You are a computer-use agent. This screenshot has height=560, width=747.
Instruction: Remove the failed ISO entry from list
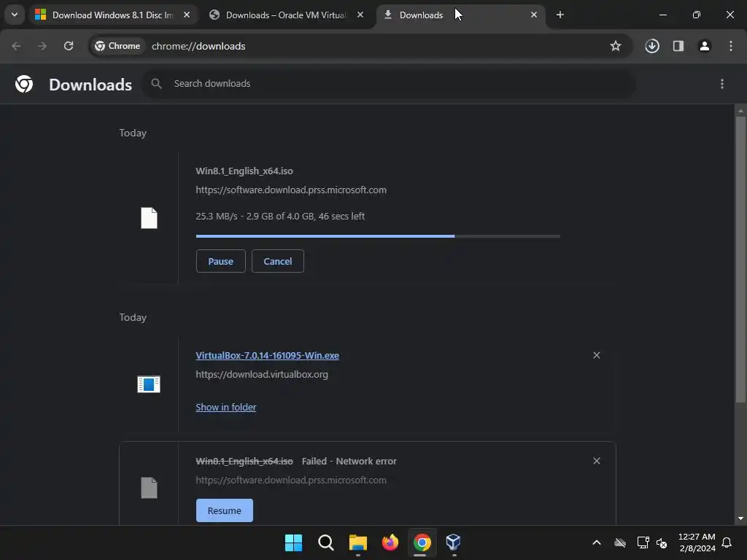click(597, 461)
